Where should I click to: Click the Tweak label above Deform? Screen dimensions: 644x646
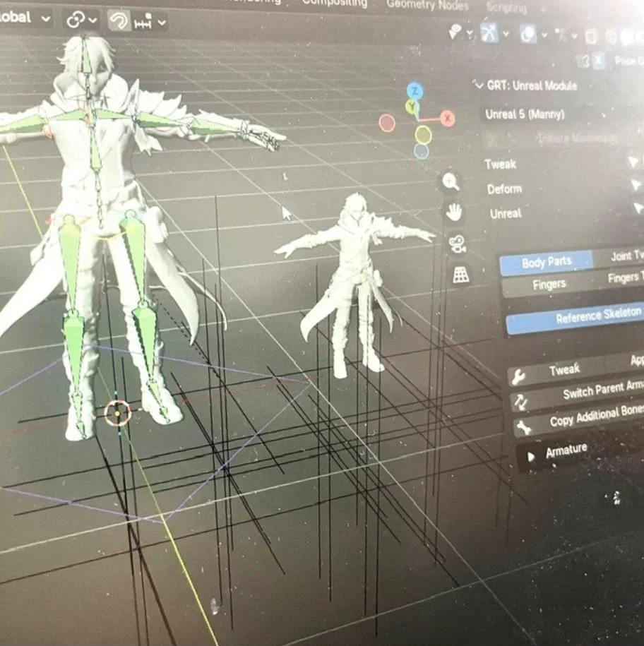[x=500, y=165]
